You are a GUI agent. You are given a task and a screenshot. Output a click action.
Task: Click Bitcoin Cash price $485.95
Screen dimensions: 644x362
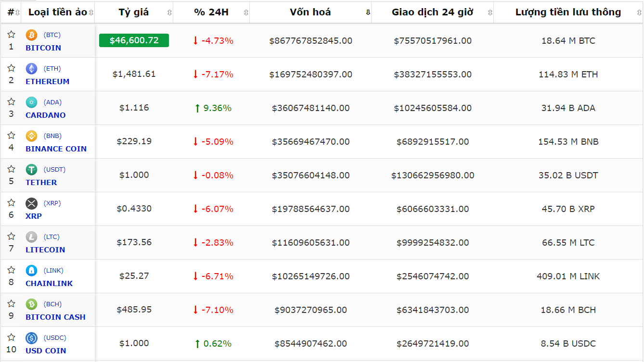point(134,310)
